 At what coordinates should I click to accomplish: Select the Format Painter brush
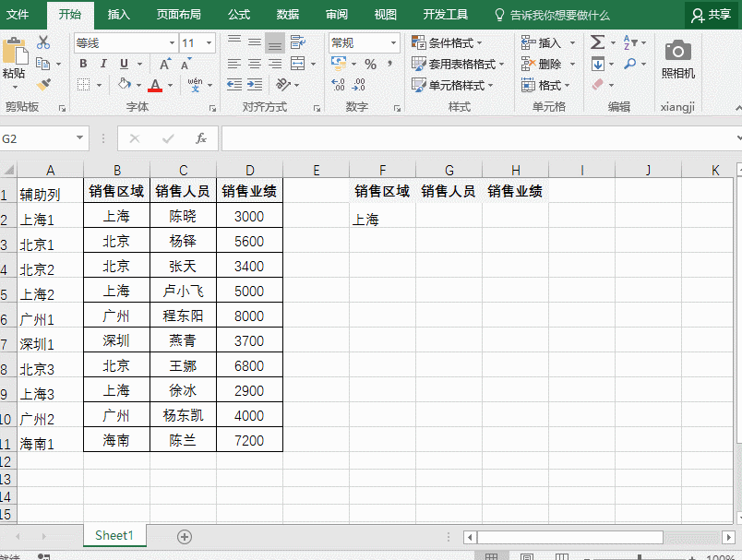point(43,85)
